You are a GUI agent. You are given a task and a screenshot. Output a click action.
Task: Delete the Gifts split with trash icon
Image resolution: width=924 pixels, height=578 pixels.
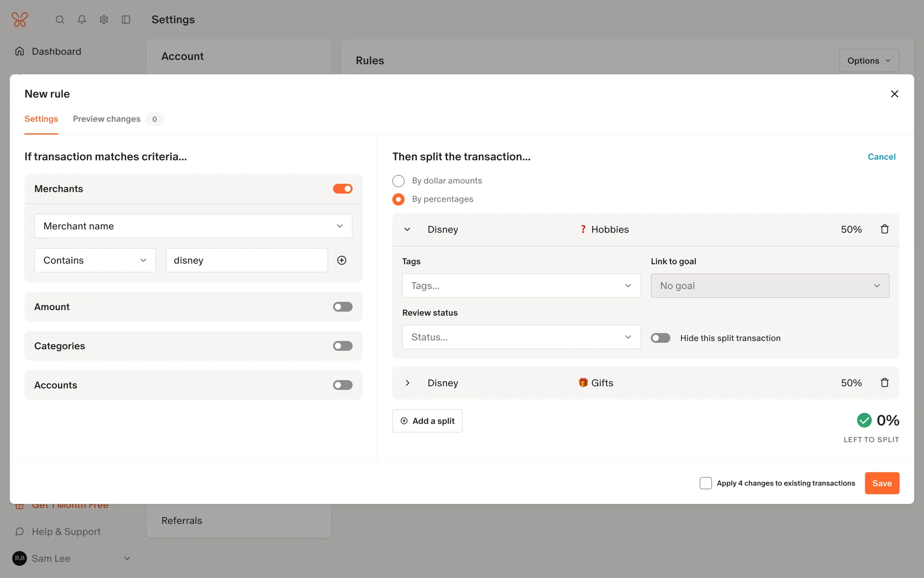pyautogui.click(x=885, y=383)
